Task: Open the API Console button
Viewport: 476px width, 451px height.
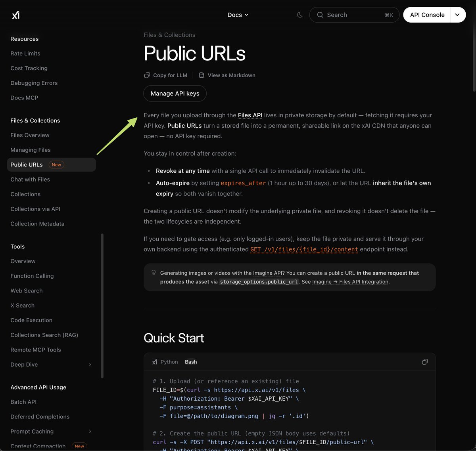Action: [427, 15]
